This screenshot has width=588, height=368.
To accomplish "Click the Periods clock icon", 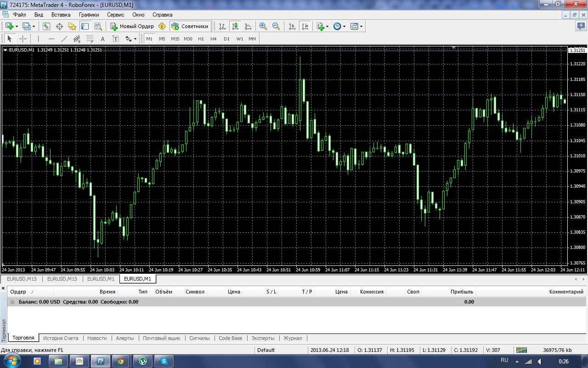I will pos(337,26).
